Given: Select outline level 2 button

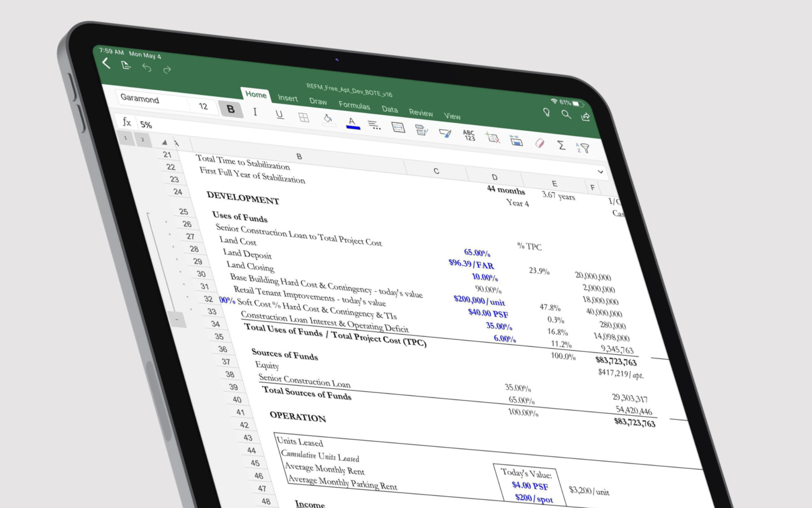Looking at the screenshot, I should pos(143,139).
